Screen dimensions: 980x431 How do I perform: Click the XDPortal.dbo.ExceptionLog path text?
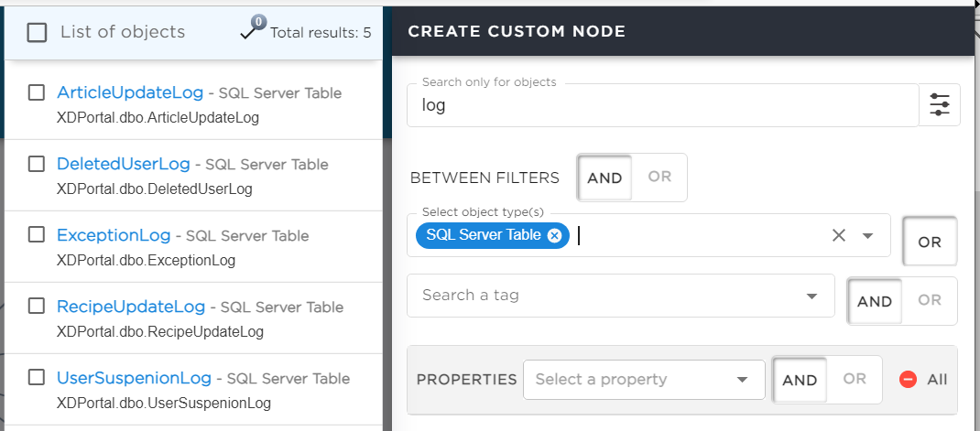tap(146, 260)
